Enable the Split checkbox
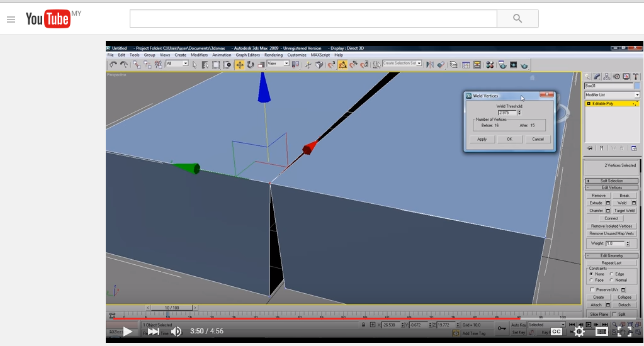The image size is (644, 346). [x=614, y=314]
